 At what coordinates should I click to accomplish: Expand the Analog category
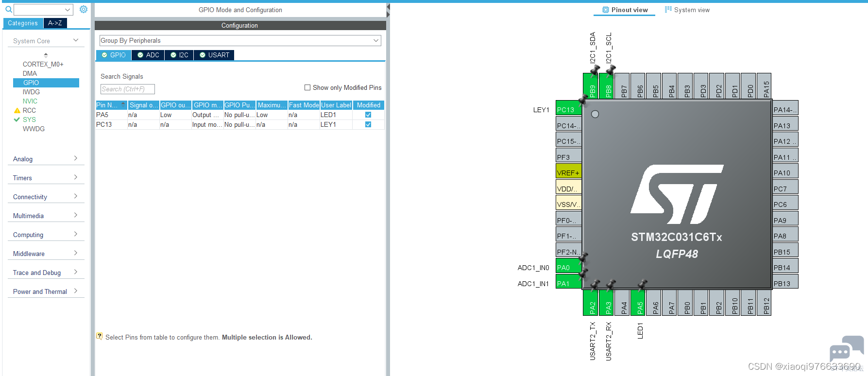(46, 159)
